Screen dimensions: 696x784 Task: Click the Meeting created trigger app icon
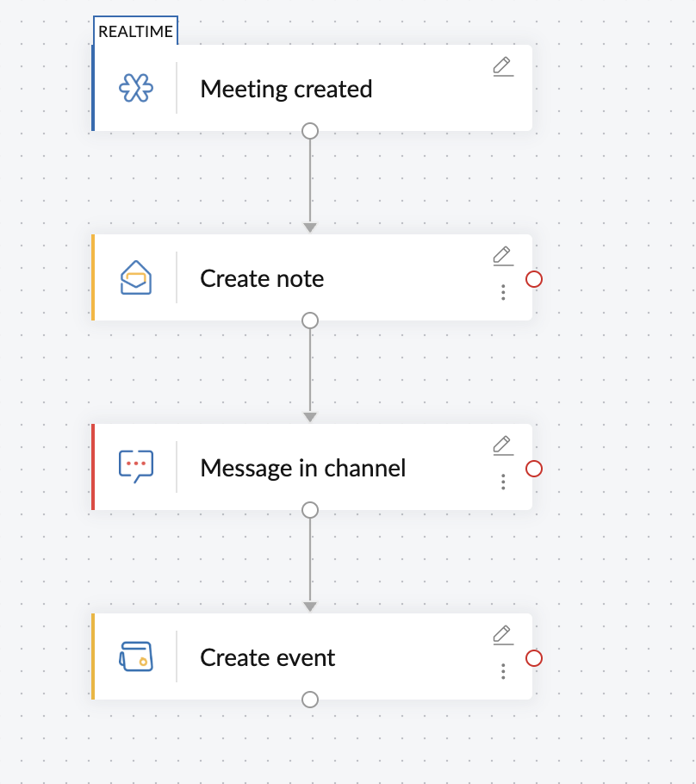(136, 89)
